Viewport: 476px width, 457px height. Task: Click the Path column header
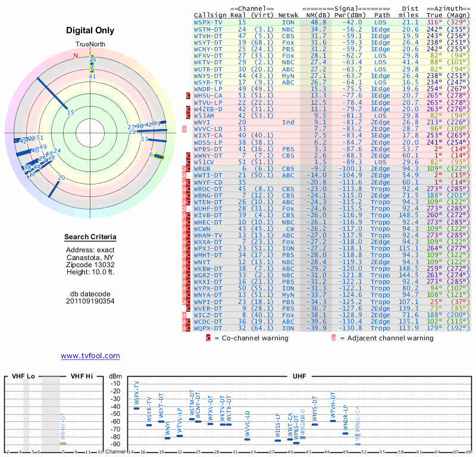click(x=382, y=15)
